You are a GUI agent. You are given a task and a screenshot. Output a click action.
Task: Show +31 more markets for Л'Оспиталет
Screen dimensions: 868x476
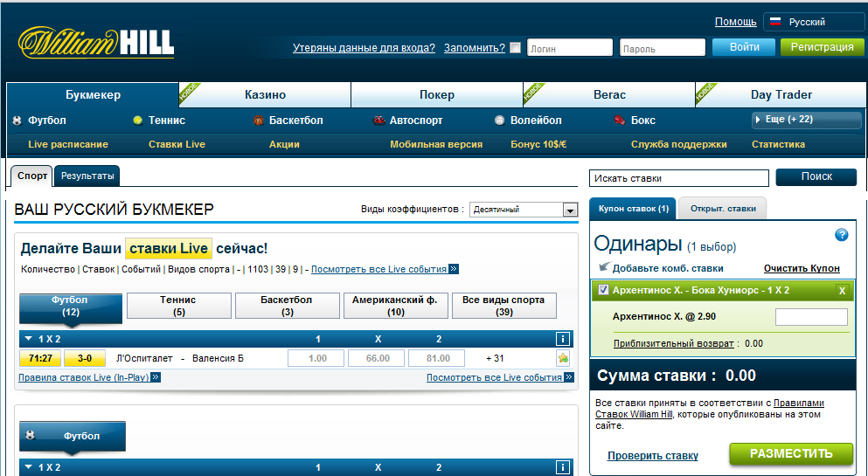pyautogui.click(x=495, y=358)
